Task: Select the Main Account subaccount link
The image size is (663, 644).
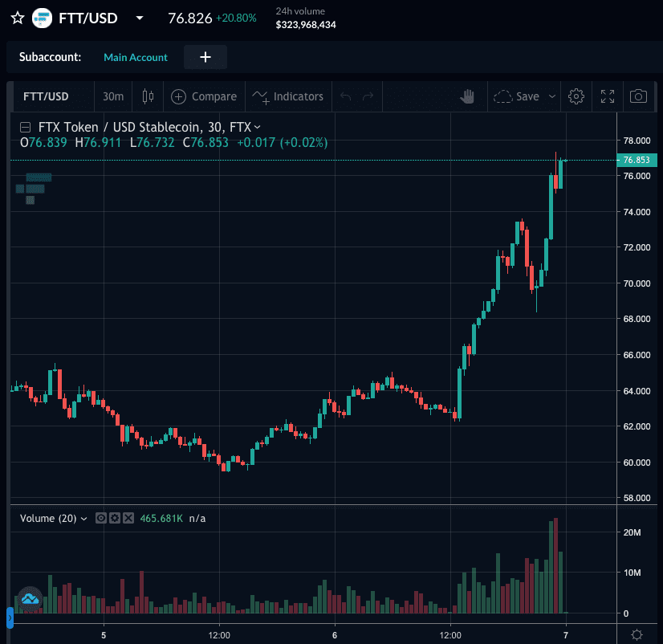Action: [136, 57]
